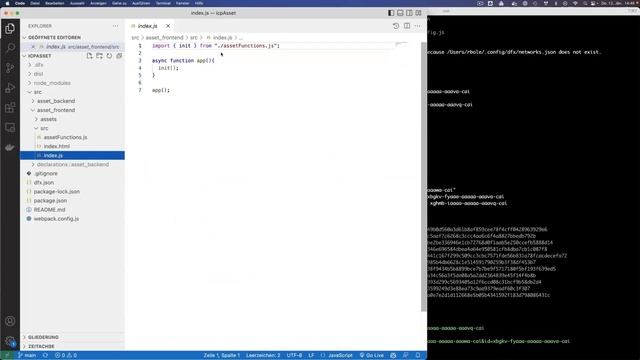The image size is (640, 360).
Task: Open the Explorer more actions ellipsis
Action: point(116,26)
